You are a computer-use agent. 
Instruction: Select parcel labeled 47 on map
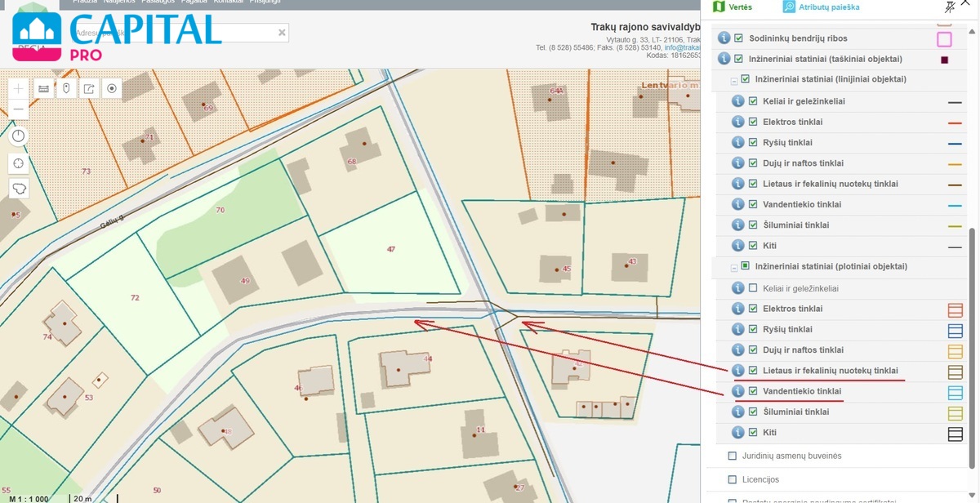pyautogui.click(x=390, y=249)
